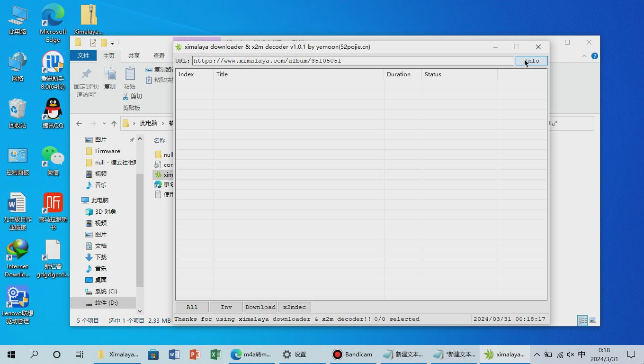Open Cortana circle on taskbar

point(57,355)
